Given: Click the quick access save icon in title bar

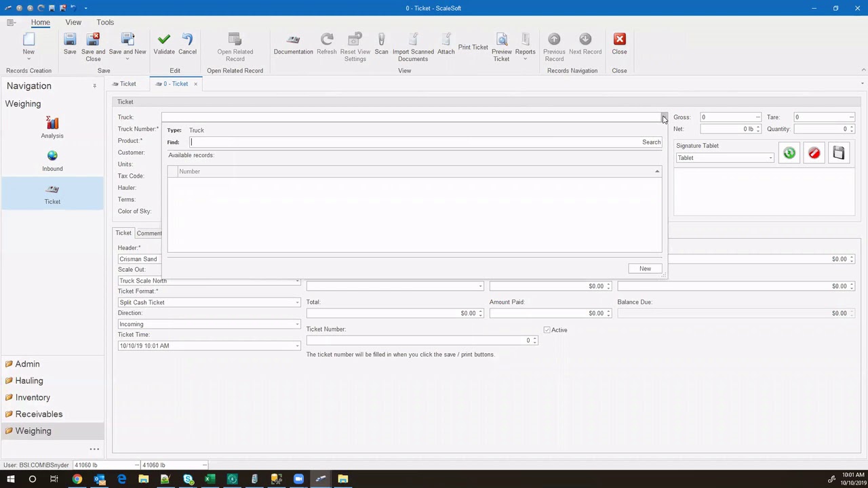Looking at the screenshot, I should click(52, 8).
